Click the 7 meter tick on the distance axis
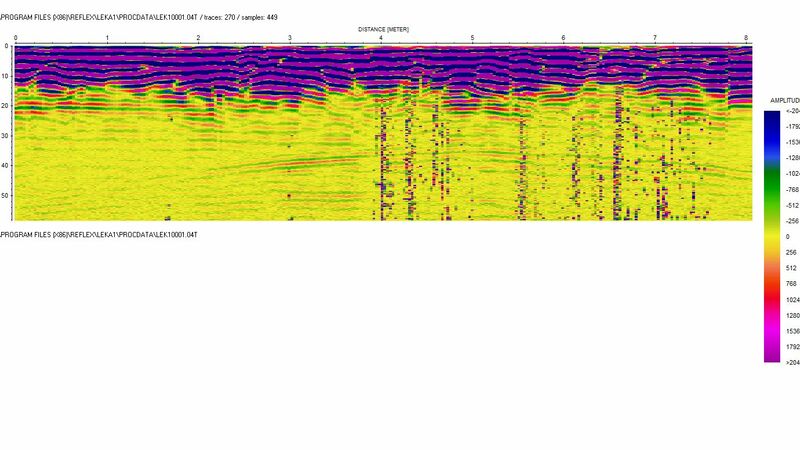The height and width of the screenshot is (450, 800). point(655,38)
